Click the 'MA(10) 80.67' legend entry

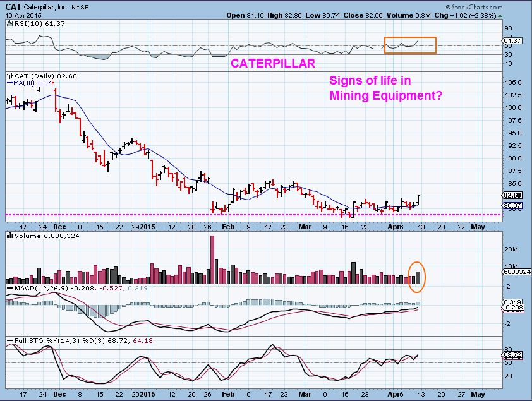click(x=32, y=83)
